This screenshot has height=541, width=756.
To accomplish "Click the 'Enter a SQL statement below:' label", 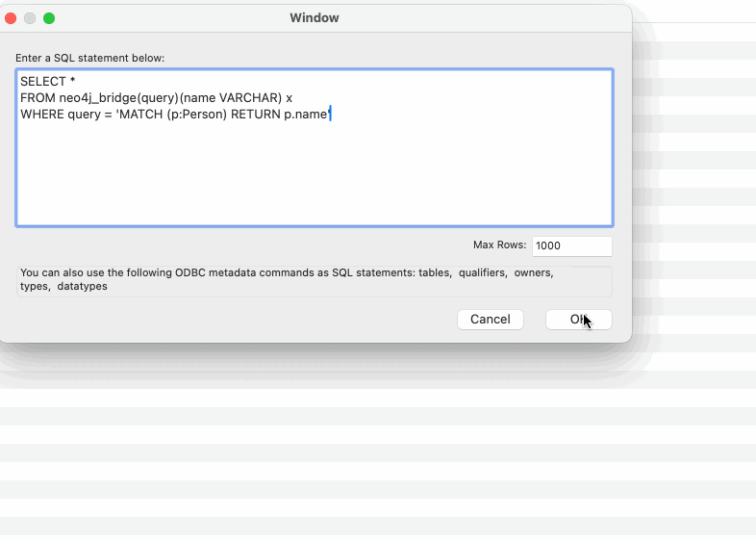I will click(x=90, y=58).
